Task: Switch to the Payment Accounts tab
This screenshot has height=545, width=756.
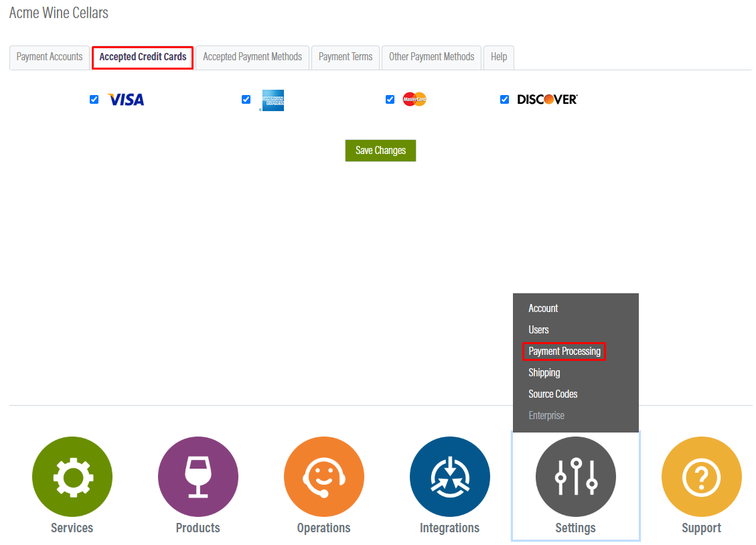Action: coord(50,58)
